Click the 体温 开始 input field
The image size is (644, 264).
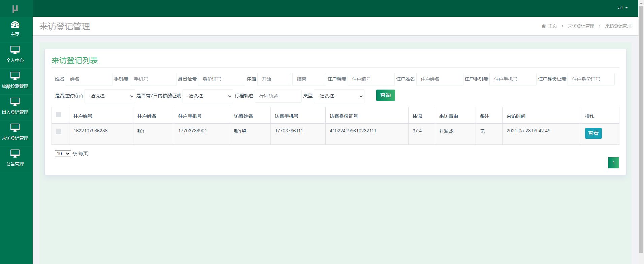point(274,79)
